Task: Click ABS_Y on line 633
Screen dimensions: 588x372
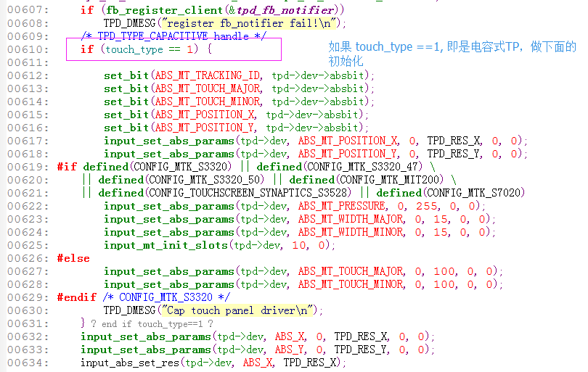Action: 290,350
